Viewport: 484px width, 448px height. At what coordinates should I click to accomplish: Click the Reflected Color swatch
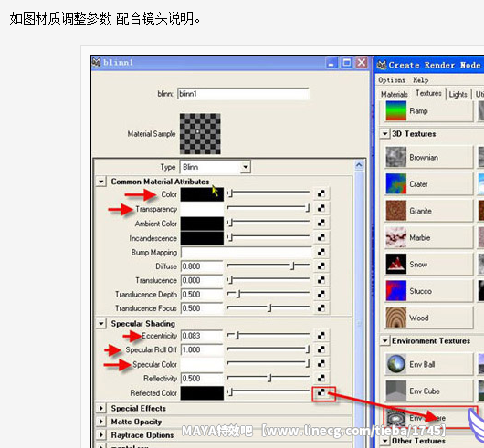coord(202,393)
